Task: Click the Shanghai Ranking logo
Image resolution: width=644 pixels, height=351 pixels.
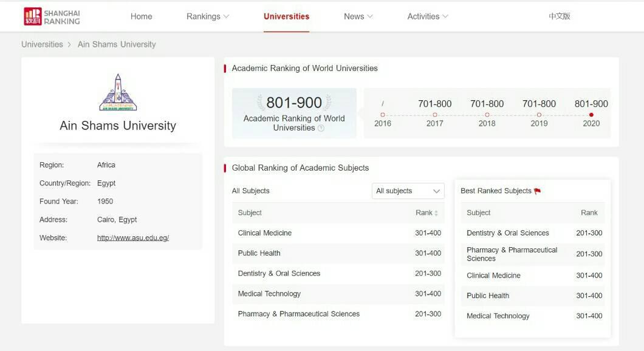Action: click(x=52, y=16)
